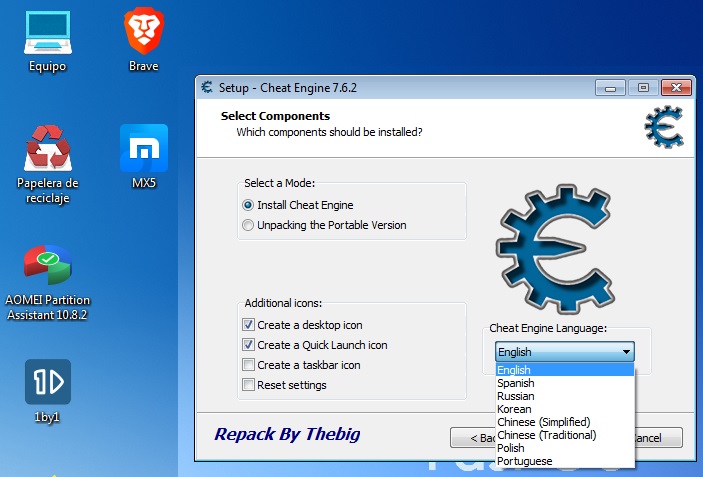Launch the 1by1 player desktop icon

point(48,390)
